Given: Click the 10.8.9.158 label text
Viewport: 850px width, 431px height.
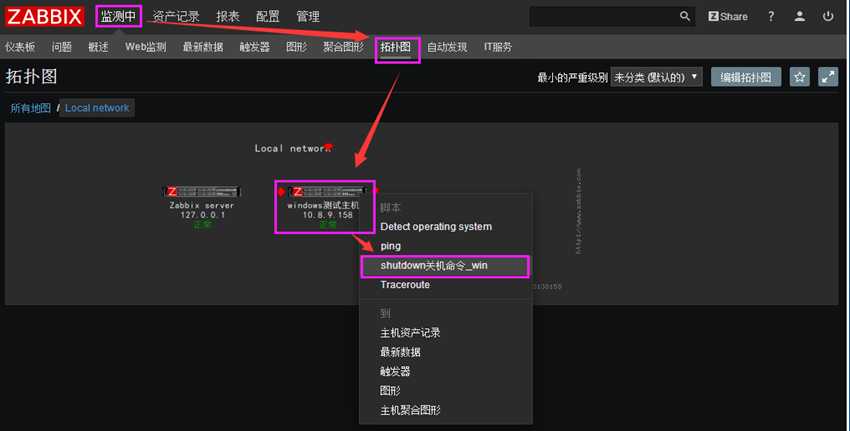Looking at the screenshot, I should pos(327,215).
